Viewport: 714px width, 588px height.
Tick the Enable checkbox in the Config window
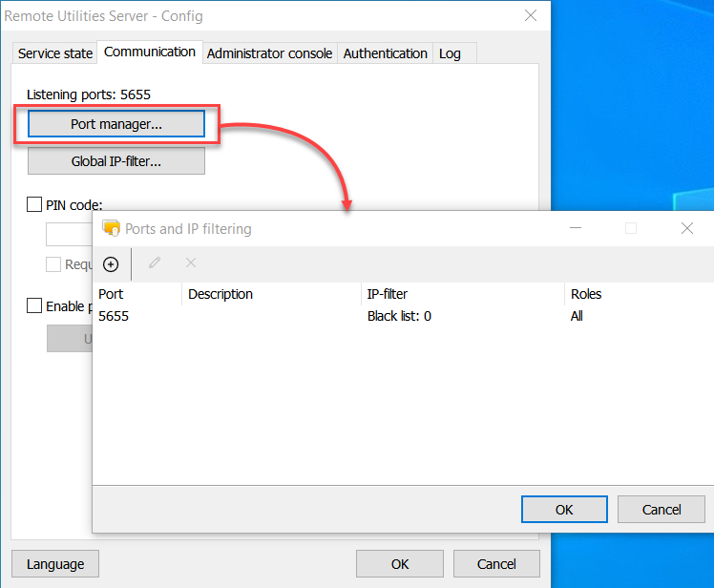point(34,305)
